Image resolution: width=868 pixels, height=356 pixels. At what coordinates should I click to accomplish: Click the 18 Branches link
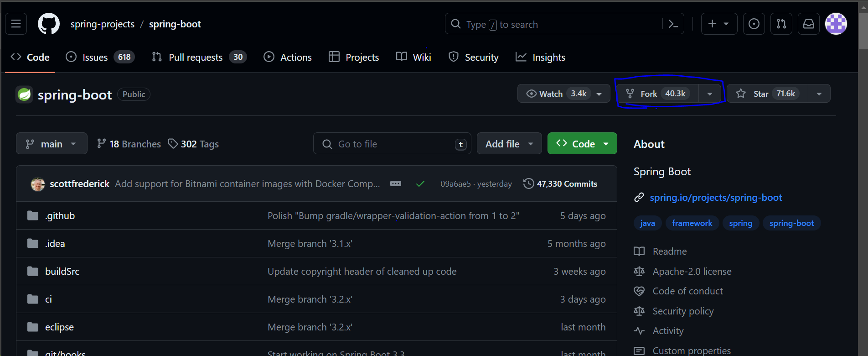(x=129, y=144)
